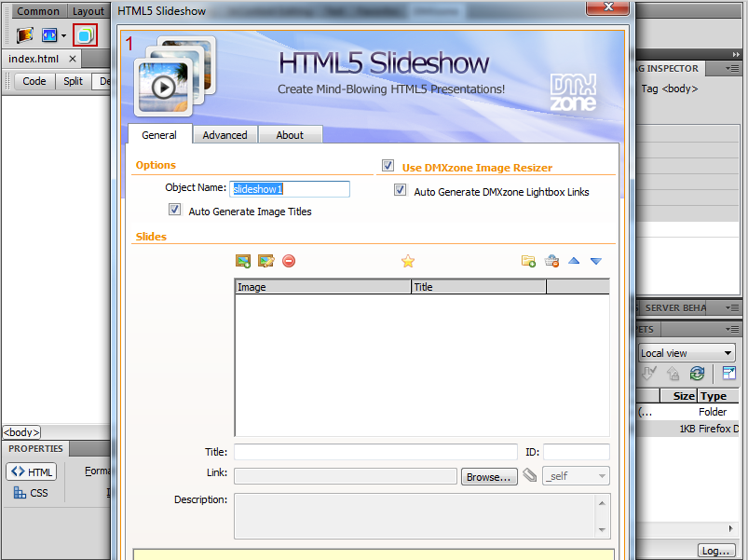
Task: Click the Image column header
Action: tap(323, 287)
